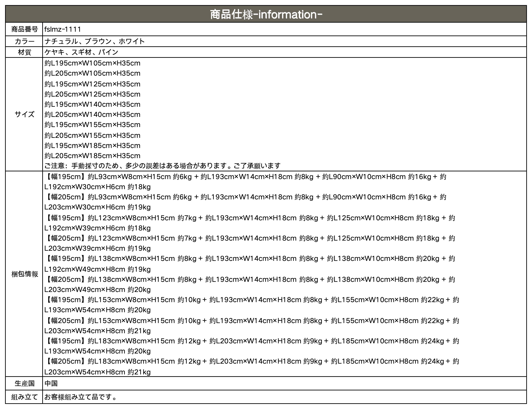
Task: Select the country value 中国
Action: tap(51, 383)
